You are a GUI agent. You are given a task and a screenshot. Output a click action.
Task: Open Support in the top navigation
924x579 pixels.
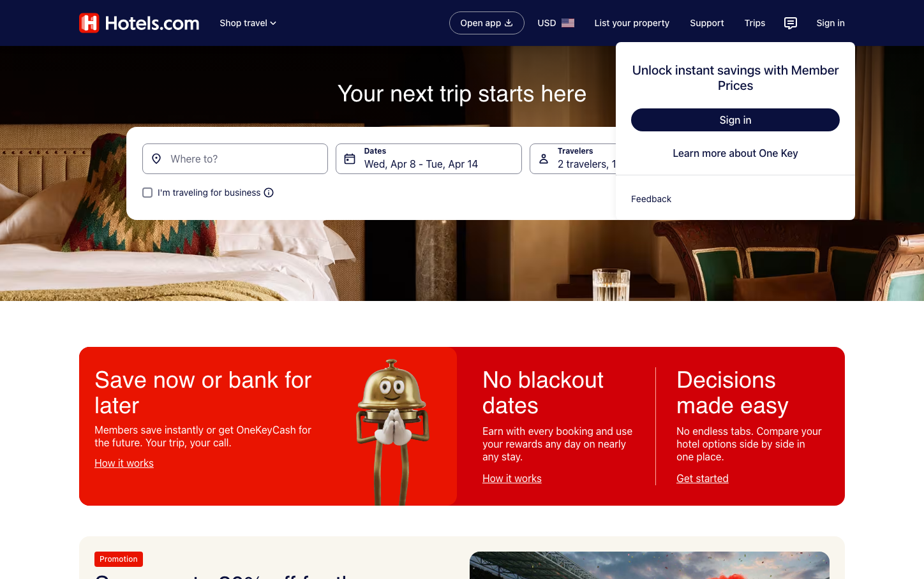(707, 23)
